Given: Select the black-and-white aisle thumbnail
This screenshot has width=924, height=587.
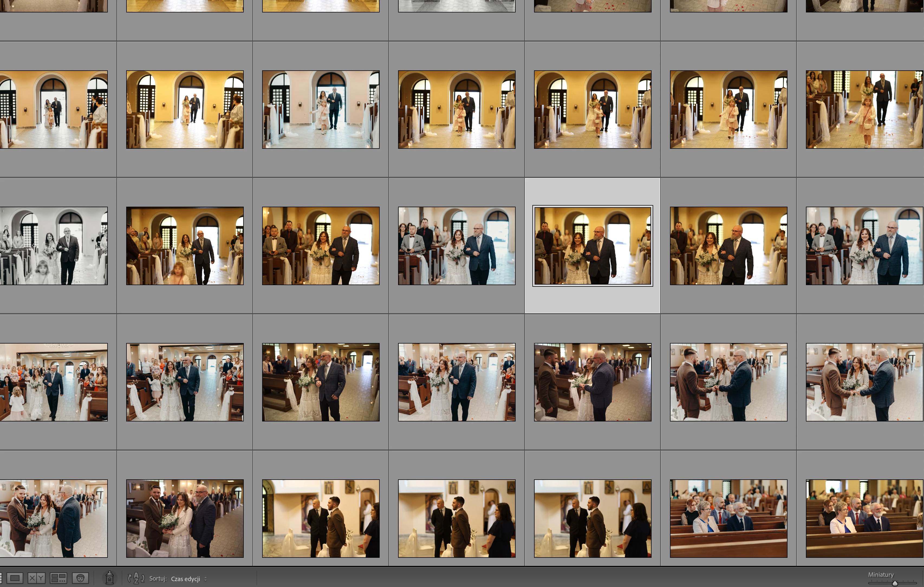Looking at the screenshot, I should coord(54,246).
